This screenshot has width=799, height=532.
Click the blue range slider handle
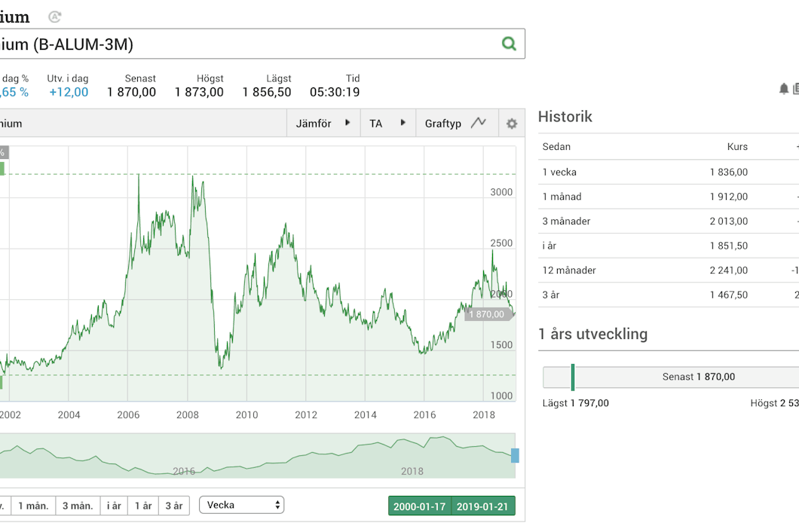(x=515, y=455)
